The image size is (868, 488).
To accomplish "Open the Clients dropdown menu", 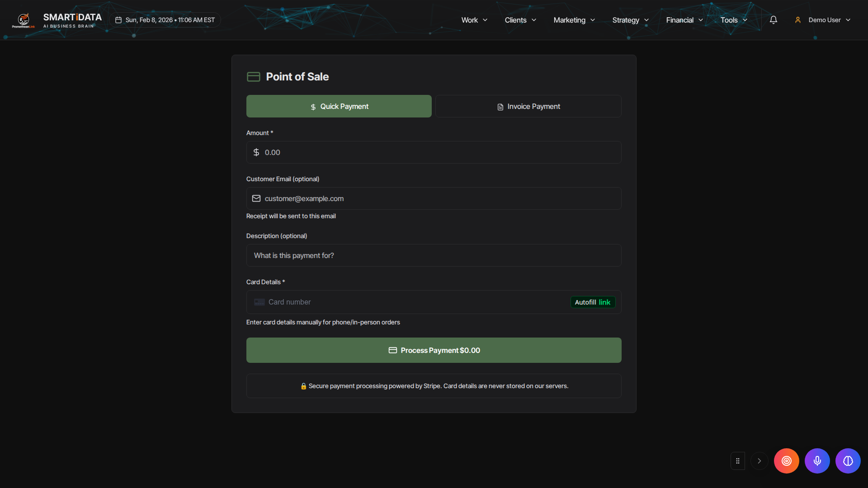I will coord(520,20).
